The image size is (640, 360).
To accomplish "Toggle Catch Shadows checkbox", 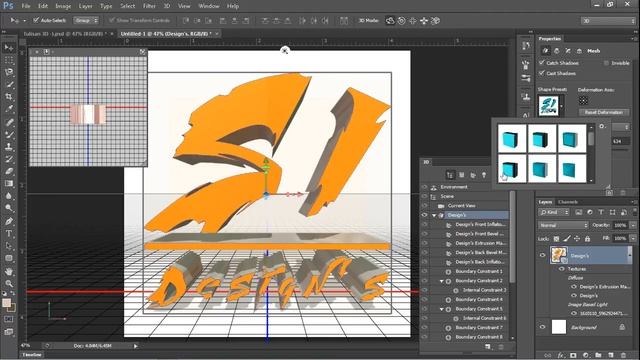I will point(542,62).
